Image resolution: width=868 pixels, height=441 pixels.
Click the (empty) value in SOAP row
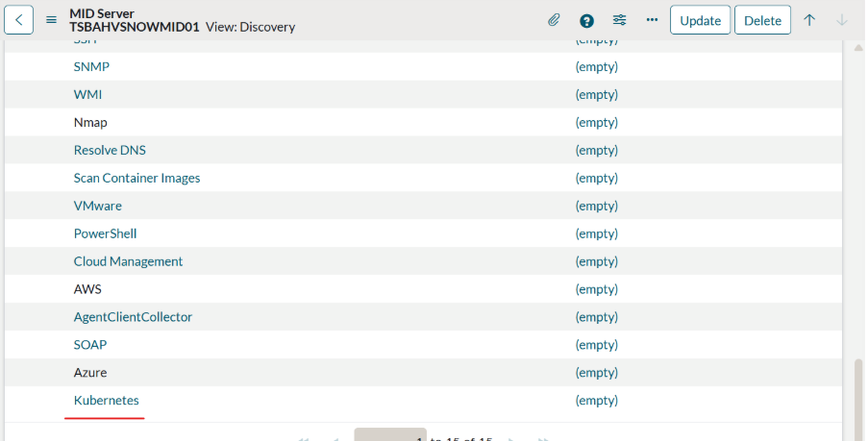[x=596, y=345]
